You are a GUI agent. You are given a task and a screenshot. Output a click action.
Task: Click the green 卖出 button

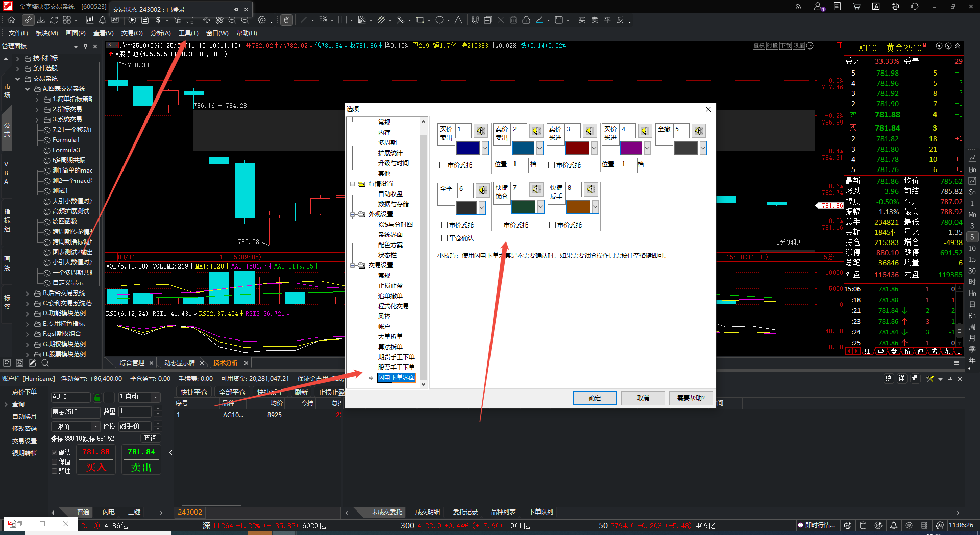141,460
